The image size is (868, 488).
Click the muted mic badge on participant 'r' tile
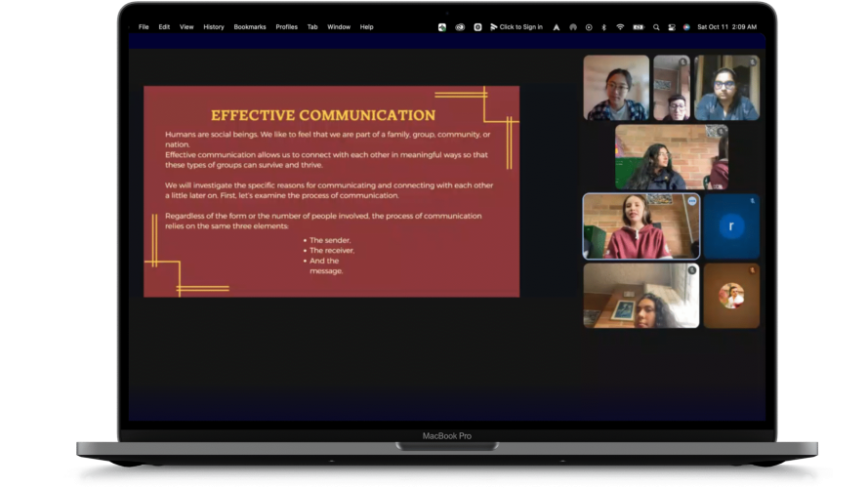[x=753, y=199]
